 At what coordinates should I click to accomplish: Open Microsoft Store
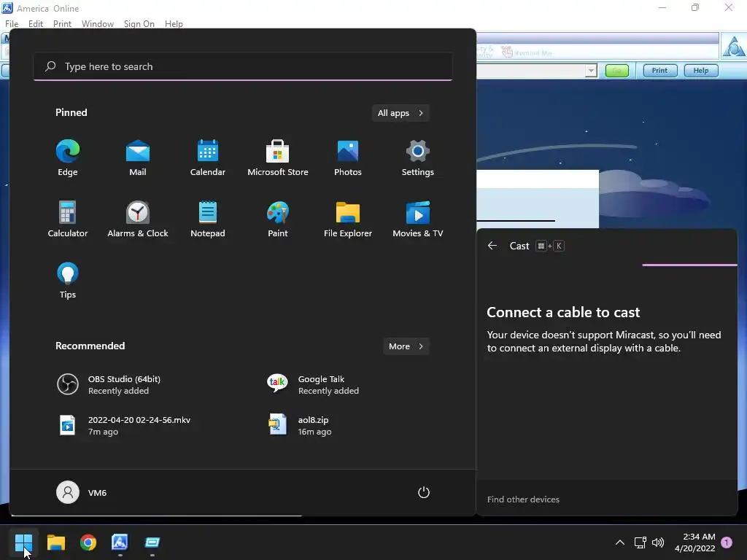tap(278, 158)
